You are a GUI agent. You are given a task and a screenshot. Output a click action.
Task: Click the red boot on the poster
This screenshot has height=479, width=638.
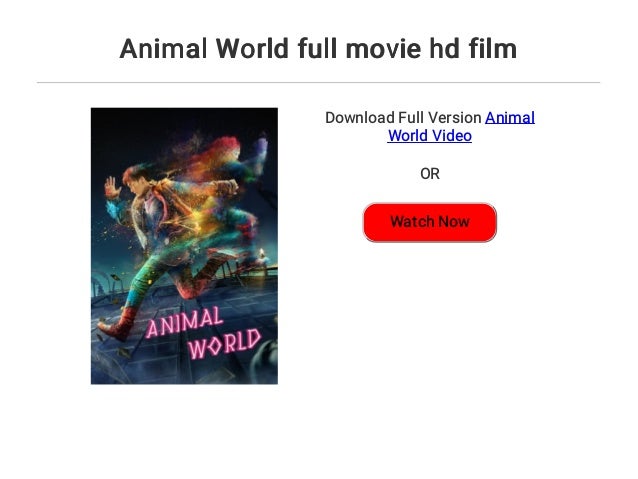[116, 324]
